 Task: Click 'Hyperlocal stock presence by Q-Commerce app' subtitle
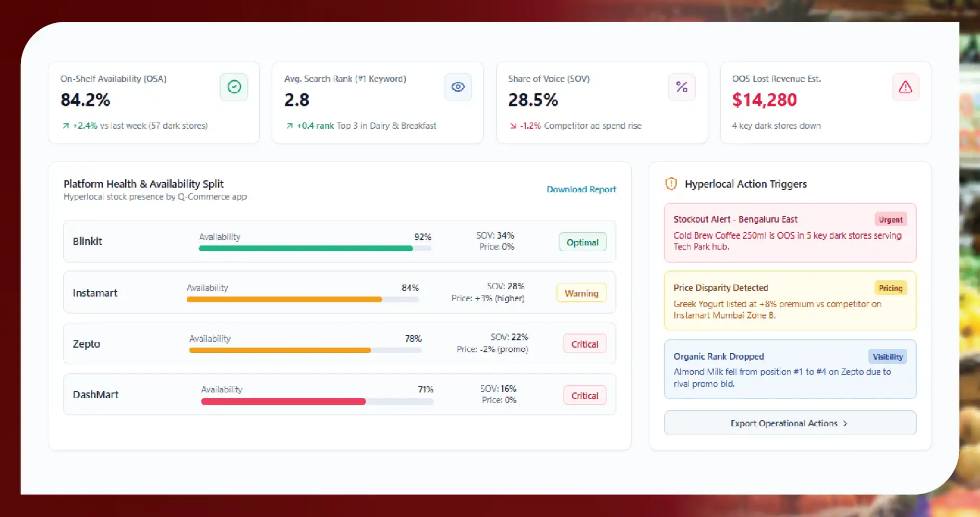(x=155, y=196)
